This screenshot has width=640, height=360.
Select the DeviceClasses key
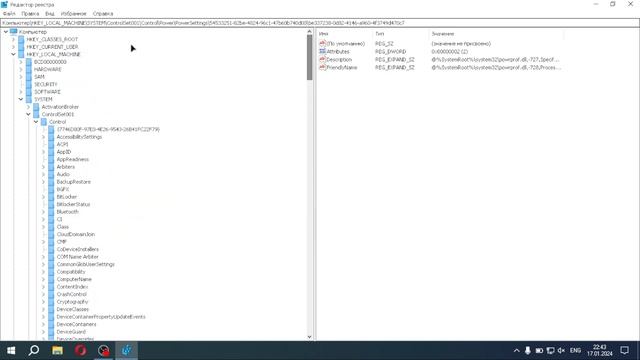pyautogui.click(x=73, y=309)
